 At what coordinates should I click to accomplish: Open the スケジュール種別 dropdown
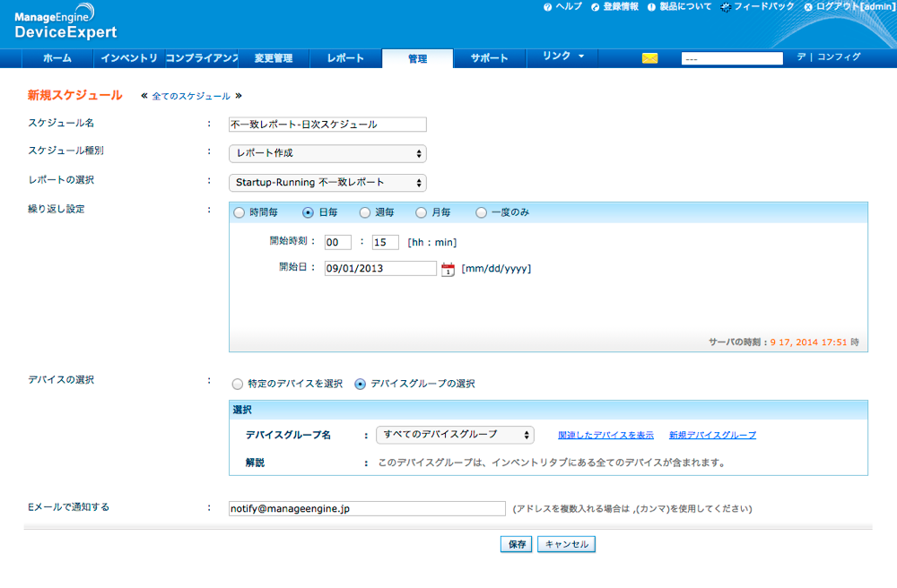tap(327, 153)
